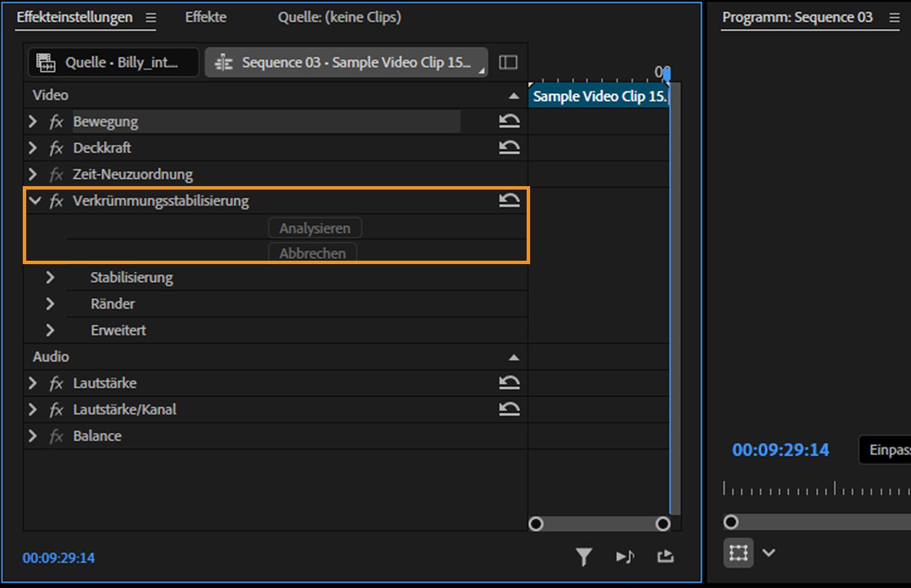Open the Effekteinstellungen tab
Screen dimensions: 911x588
(x=75, y=17)
